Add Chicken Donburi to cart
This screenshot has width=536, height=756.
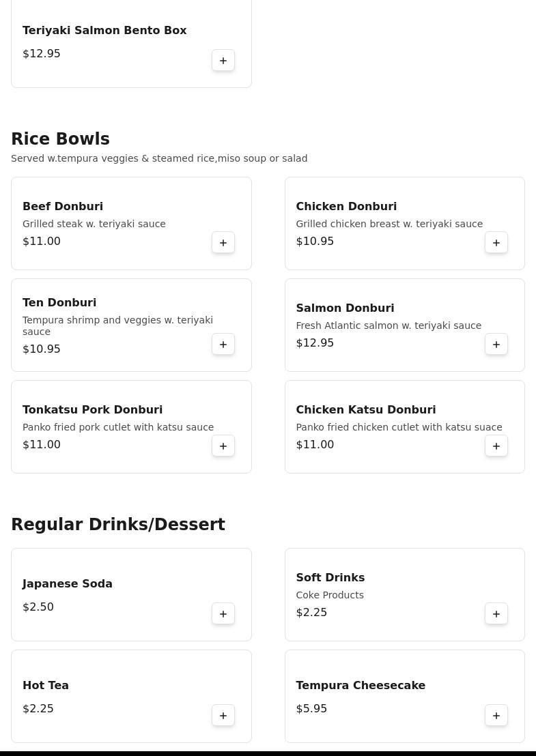coord(496,243)
